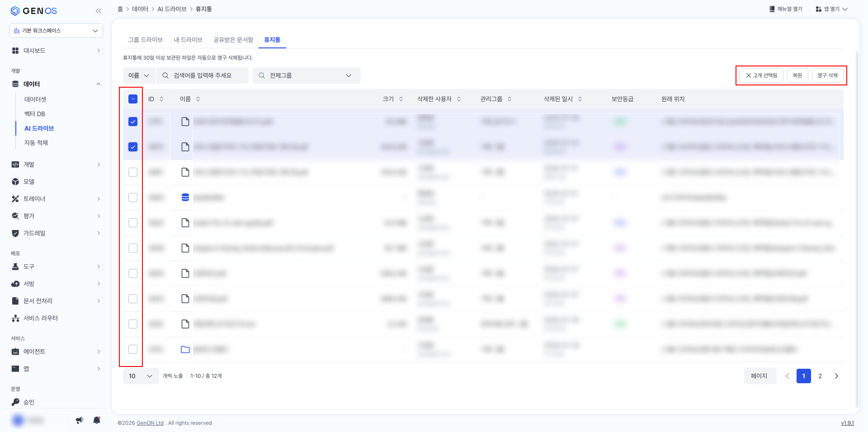Go to next page with right arrow
Screen dimensions: 868x432
coord(836,376)
